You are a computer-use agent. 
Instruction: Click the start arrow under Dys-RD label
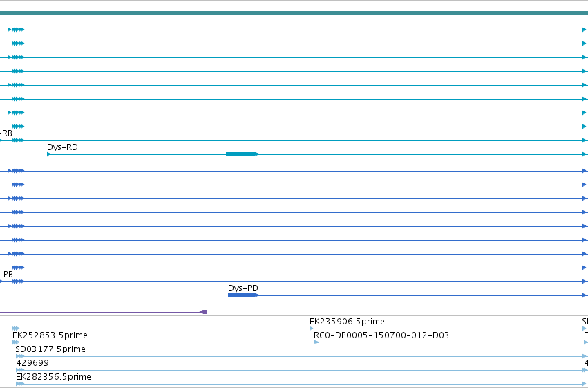49,154
